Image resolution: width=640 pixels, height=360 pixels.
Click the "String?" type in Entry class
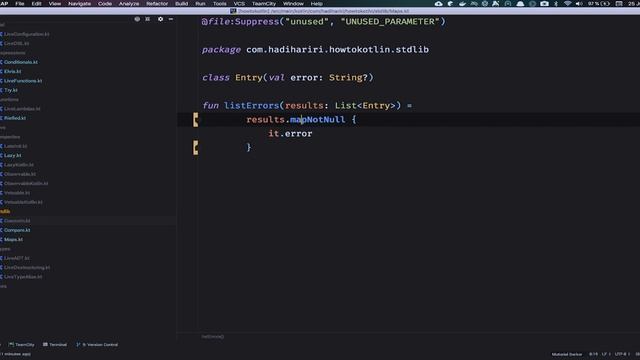[348, 78]
